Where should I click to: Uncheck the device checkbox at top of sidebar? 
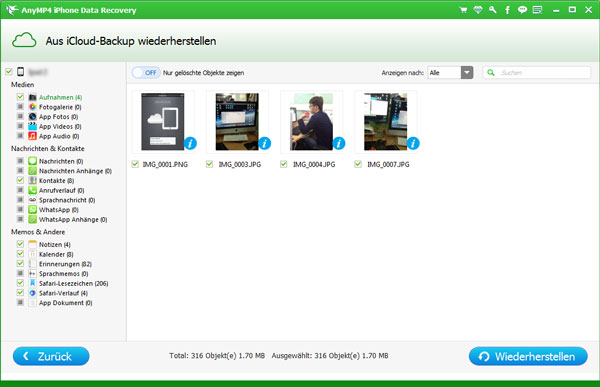tap(9, 72)
